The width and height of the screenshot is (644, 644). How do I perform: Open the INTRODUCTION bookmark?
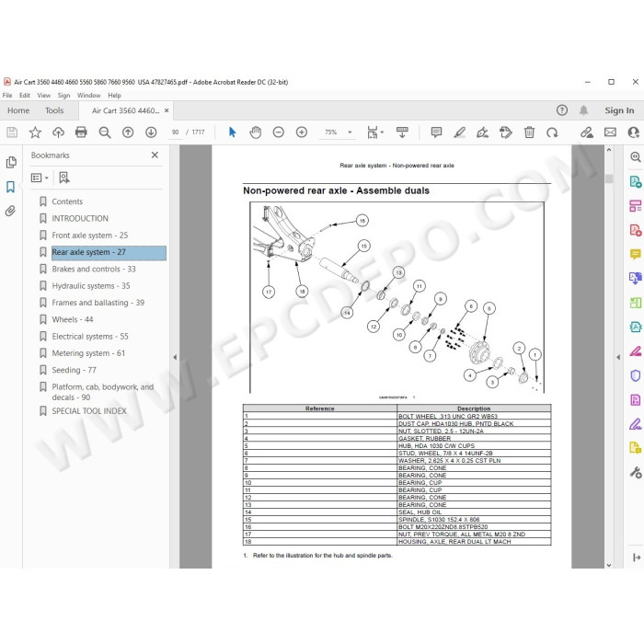[x=80, y=219]
